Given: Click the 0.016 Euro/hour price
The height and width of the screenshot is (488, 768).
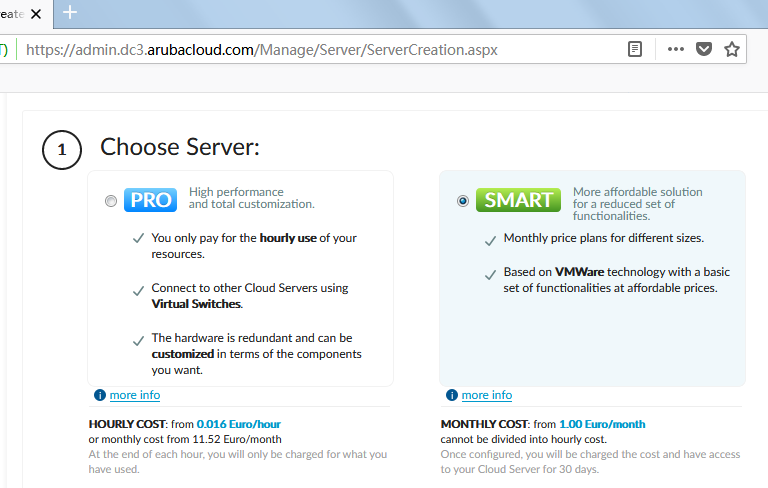Looking at the screenshot, I should click(x=239, y=424).
